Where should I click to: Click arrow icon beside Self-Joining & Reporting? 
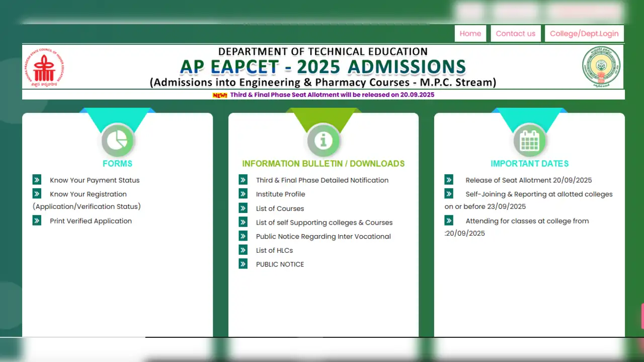point(449,194)
